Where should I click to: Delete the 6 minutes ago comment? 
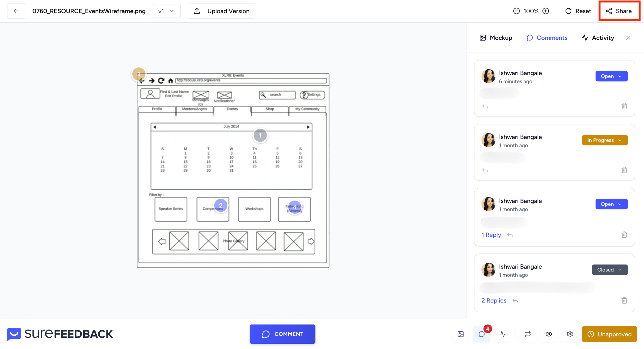click(624, 106)
